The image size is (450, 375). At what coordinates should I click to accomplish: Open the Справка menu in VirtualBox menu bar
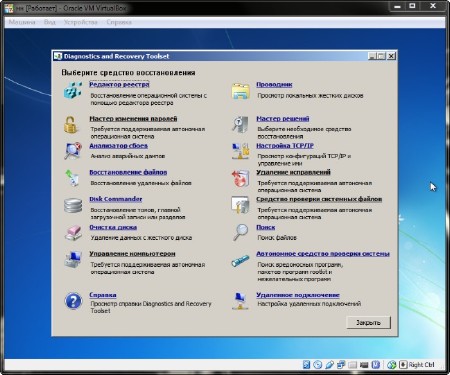click(x=119, y=22)
